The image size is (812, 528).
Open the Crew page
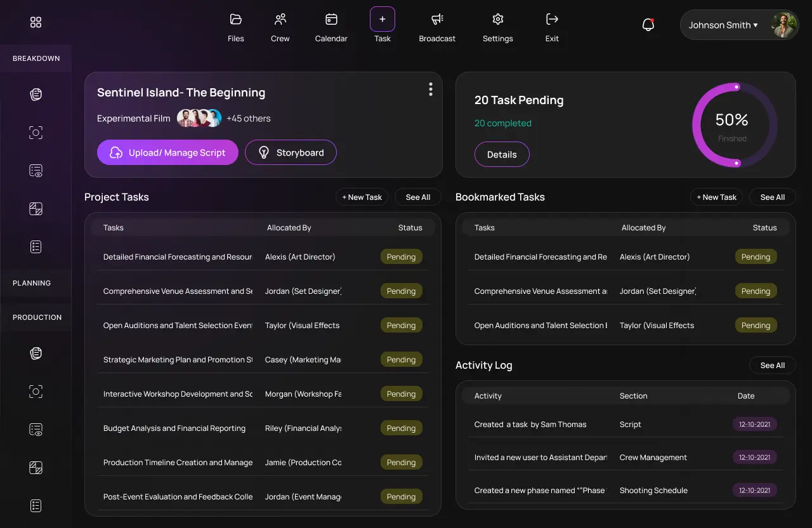pos(280,27)
